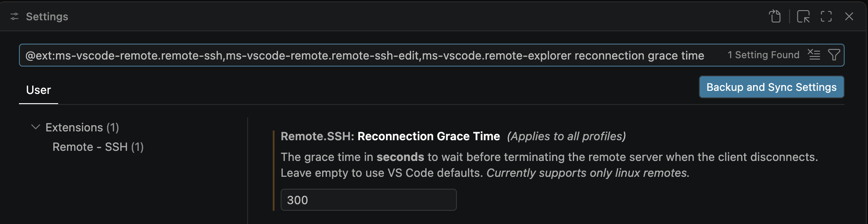Maximize the Settings panel with fullscreen icon
This screenshot has height=224, width=868.
[x=826, y=17]
